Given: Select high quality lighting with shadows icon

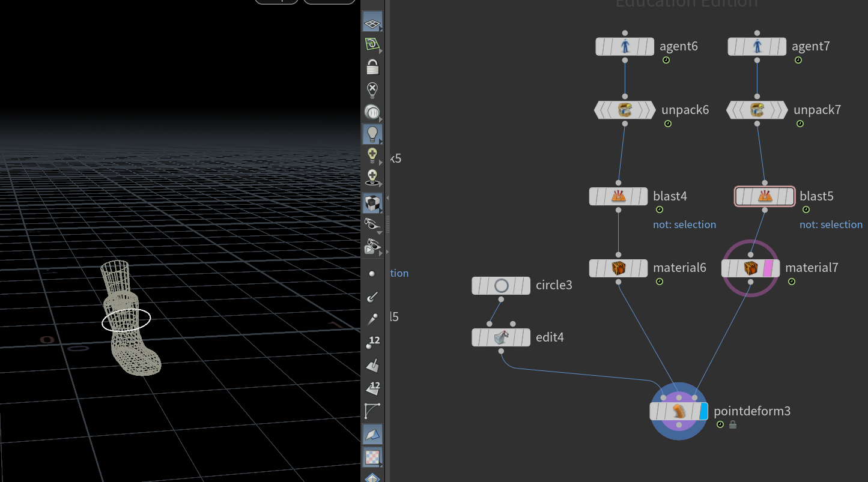Looking at the screenshot, I should point(372,177).
